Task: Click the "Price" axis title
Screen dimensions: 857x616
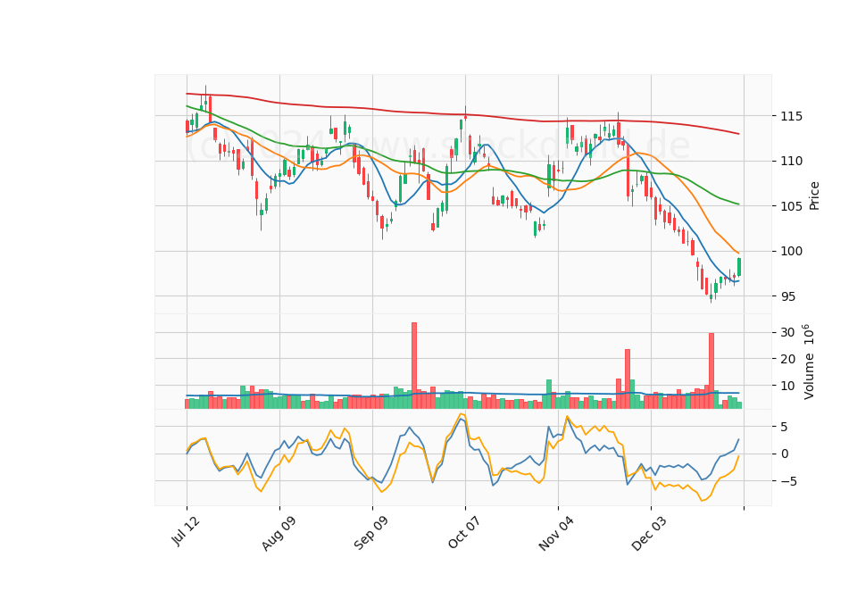Action: [814, 196]
